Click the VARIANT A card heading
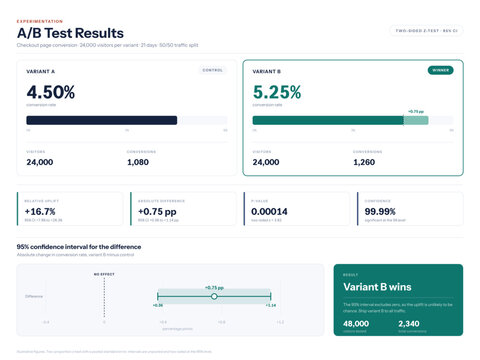The image size is (480, 360). 41,71
